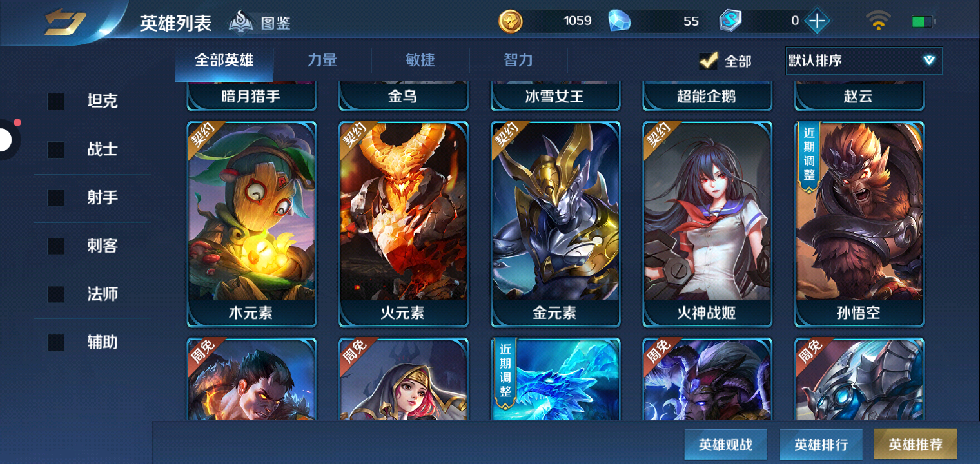Tick the 法师 role checkbox
980x464 pixels.
pos(56,295)
